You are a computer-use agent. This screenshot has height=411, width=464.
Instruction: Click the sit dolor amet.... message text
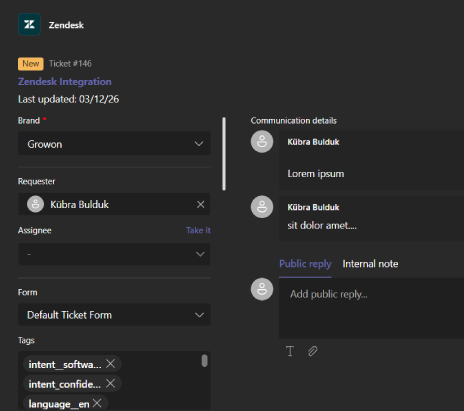click(322, 226)
